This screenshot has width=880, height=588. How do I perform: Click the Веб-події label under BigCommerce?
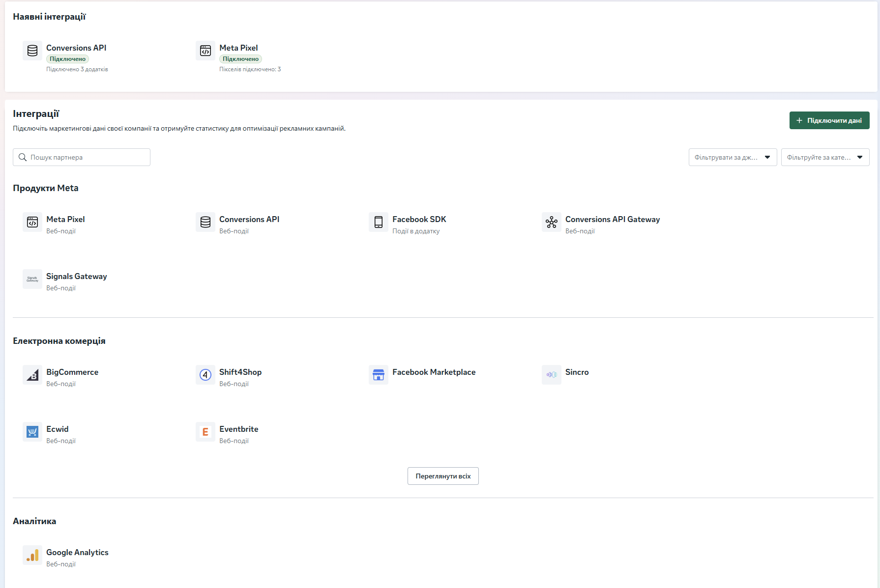pyautogui.click(x=61, y=384)
